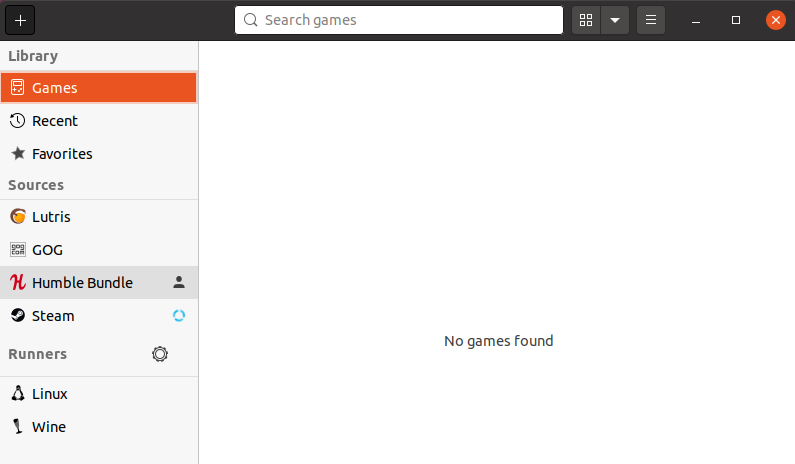Image resolution: width=795 pixels, height=464 pixels.
Task: Open the Runners gear settings icon
Action: 160,354
